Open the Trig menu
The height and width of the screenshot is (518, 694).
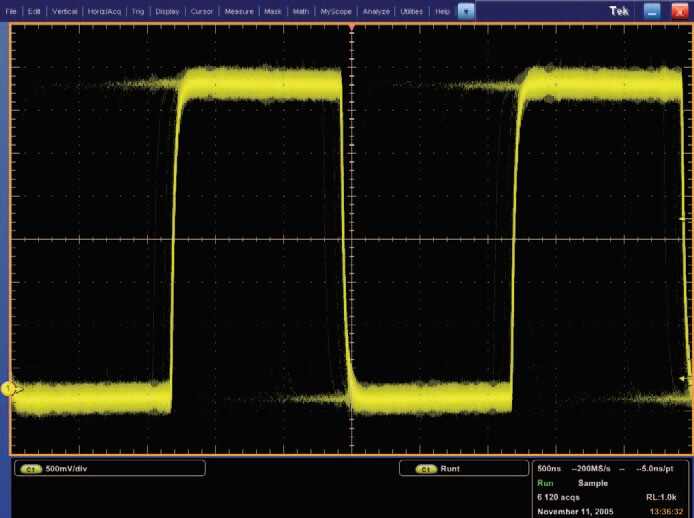[139, 11]
